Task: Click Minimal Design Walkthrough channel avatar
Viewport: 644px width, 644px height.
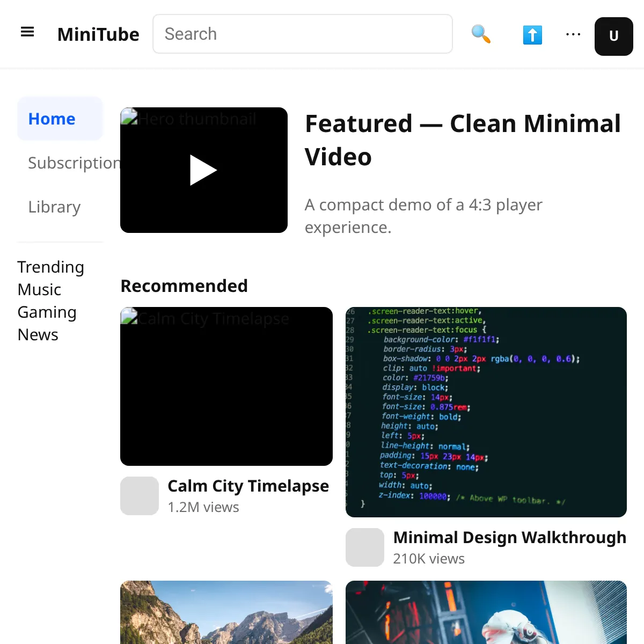Action: point(365,547)
